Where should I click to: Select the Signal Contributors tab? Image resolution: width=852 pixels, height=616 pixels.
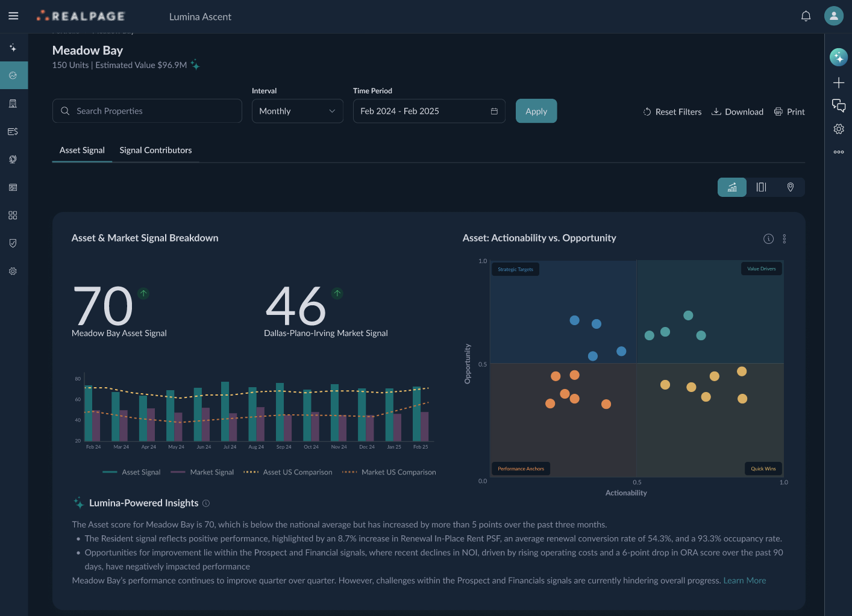pos(155,151)
